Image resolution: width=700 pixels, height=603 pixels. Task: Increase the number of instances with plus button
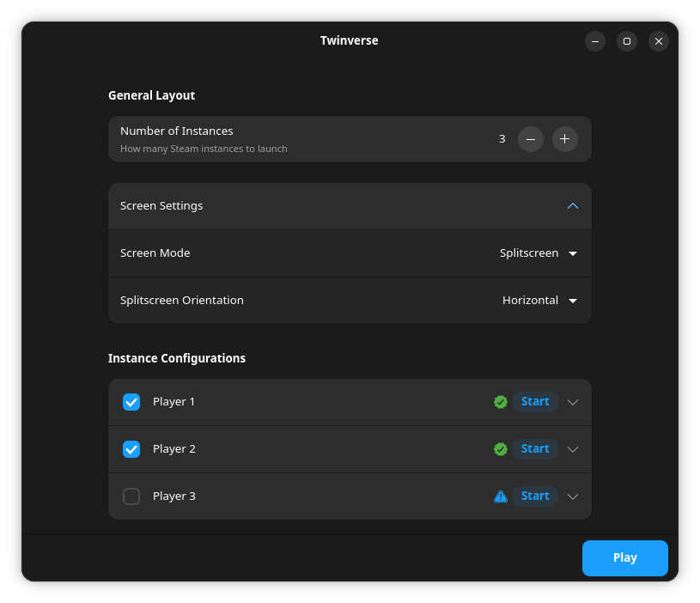pyautogui.click(x=565, y=139)
